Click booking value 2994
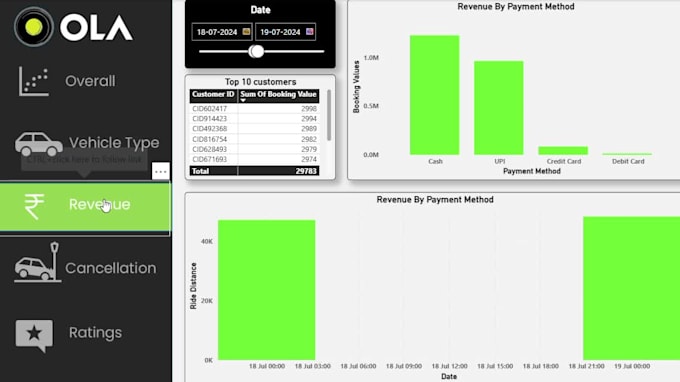Image resolution: width=680 pixels, height=382 pixels. [x=309, y=118]
